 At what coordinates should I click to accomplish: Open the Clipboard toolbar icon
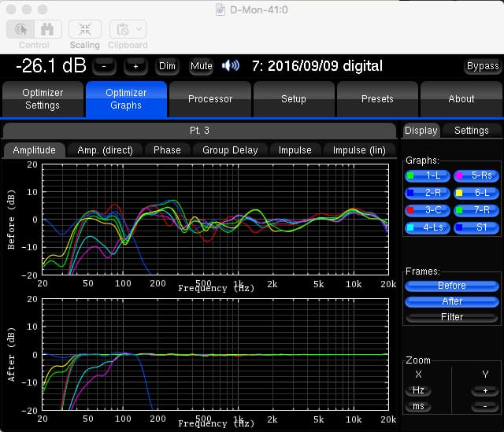coord(123,29)
